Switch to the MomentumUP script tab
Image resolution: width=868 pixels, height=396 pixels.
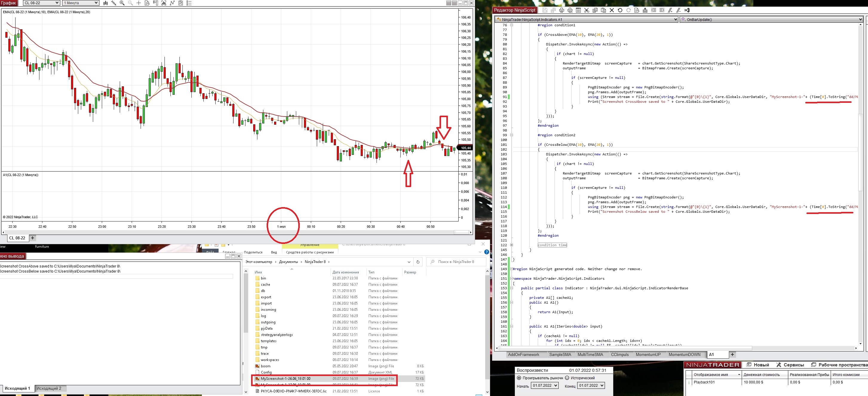point(648,354)
